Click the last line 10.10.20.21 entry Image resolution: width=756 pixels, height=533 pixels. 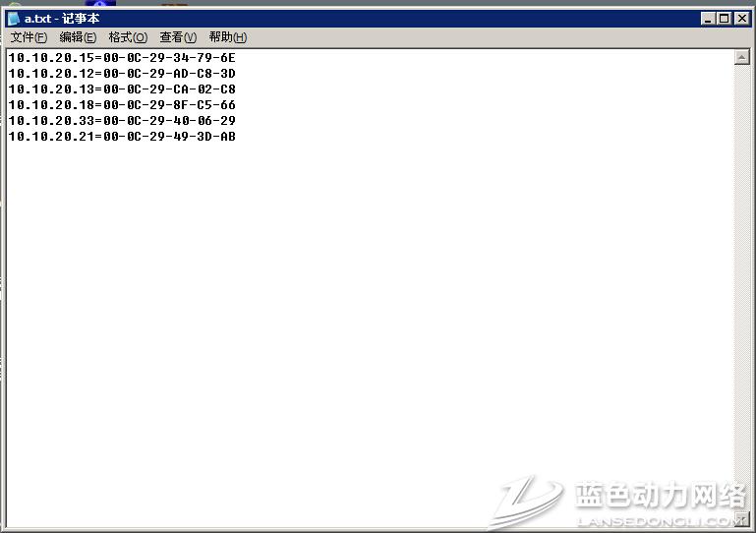[122, 137]
